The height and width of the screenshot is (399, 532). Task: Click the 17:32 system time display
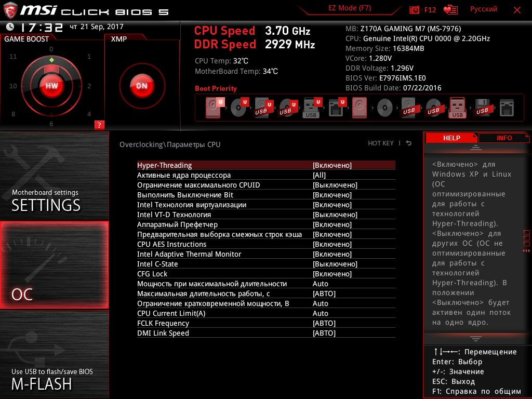point(42,27)
